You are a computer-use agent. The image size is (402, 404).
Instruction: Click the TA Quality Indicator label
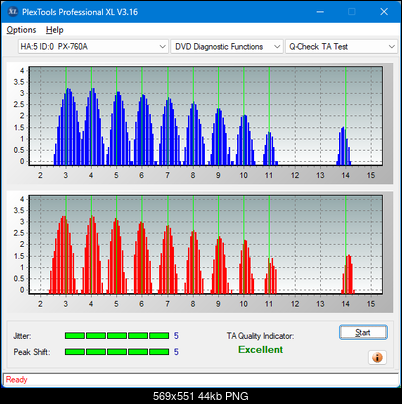click(260, 336)
